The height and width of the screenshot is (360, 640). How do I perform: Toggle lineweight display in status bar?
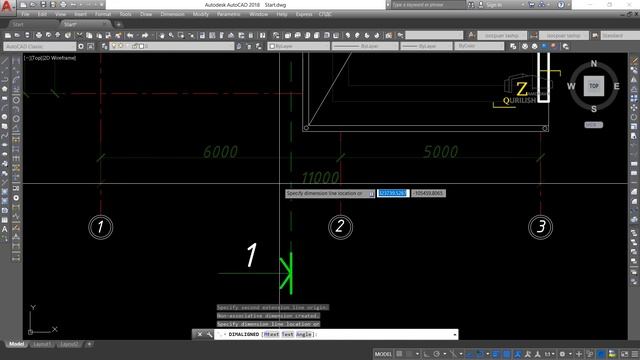click(x=496, y=354)
